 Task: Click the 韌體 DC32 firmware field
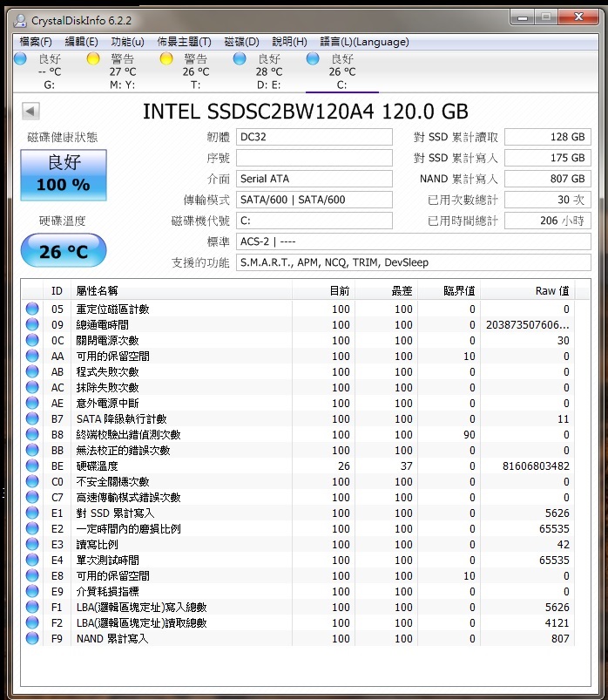[314, 137]
